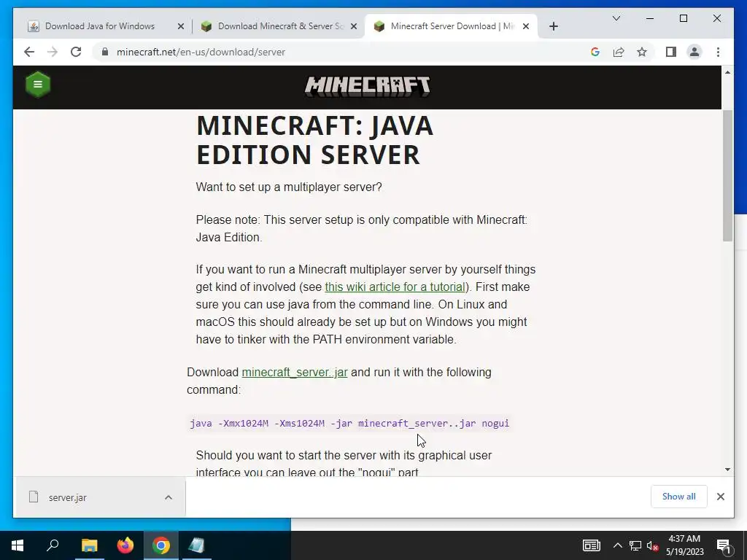Image resolution: width=747 pixels, height=560 pixels.
Task: Open the green hamburger menu on Minecraft site
Action: tap(38, 85)
